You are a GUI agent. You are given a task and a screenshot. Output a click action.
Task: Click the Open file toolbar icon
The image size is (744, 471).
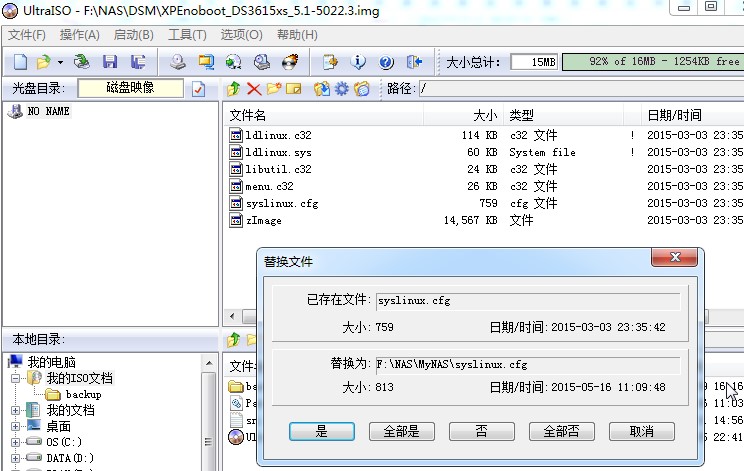pos(43,62)
